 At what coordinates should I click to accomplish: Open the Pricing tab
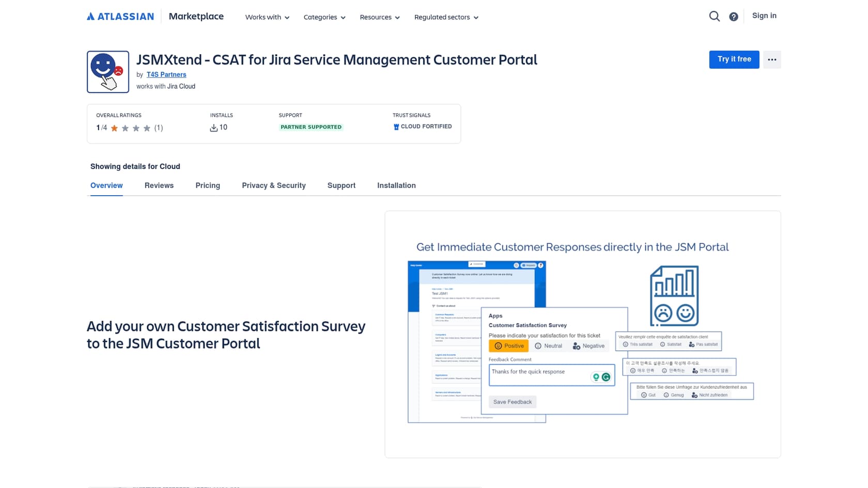click(208, 185)
